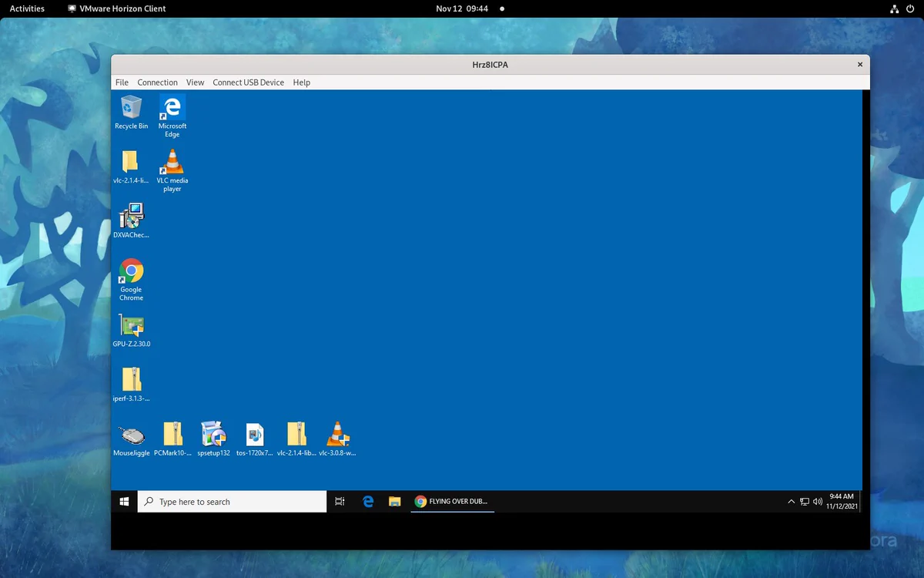Viewport: 924px width, 578px height.
Task: Show hidden tray icons chevron
Action: pos(791,502)
